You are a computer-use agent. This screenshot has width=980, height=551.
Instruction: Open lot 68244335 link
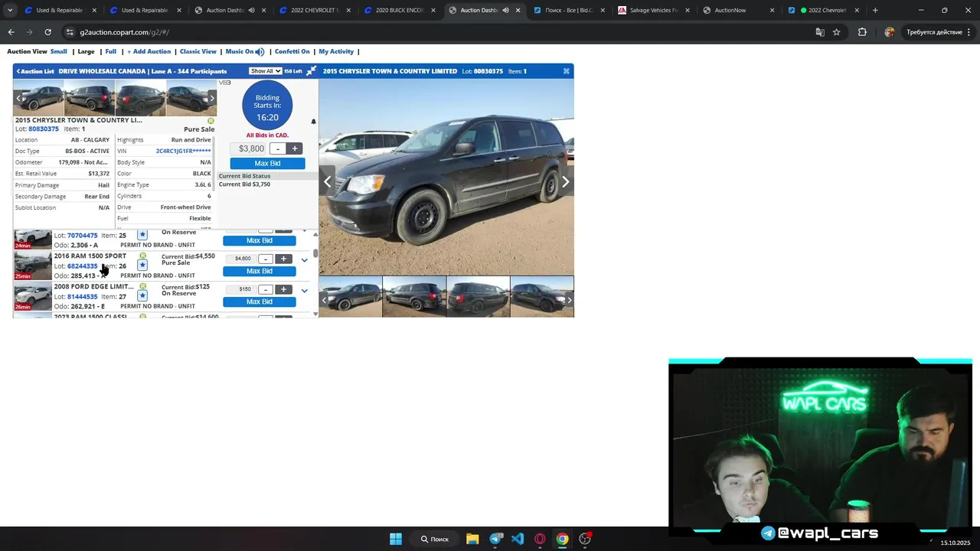[x=83, y=266]
